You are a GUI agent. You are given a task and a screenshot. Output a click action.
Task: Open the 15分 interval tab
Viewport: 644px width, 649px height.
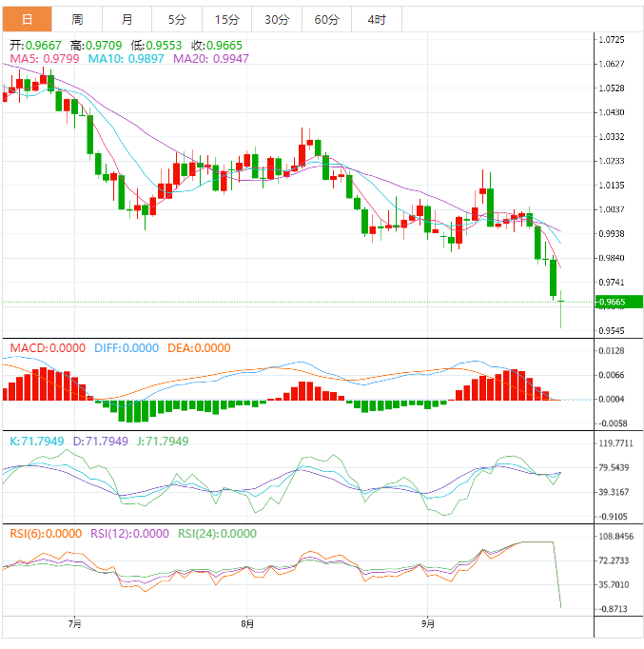pos(227,19)
